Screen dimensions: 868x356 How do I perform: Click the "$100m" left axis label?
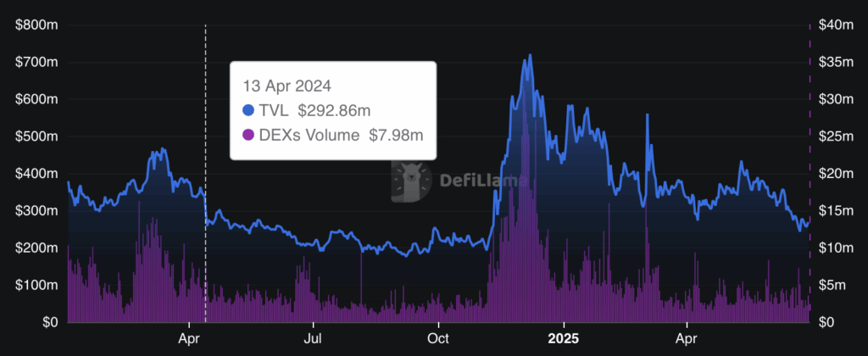click(x=37, y=285)
